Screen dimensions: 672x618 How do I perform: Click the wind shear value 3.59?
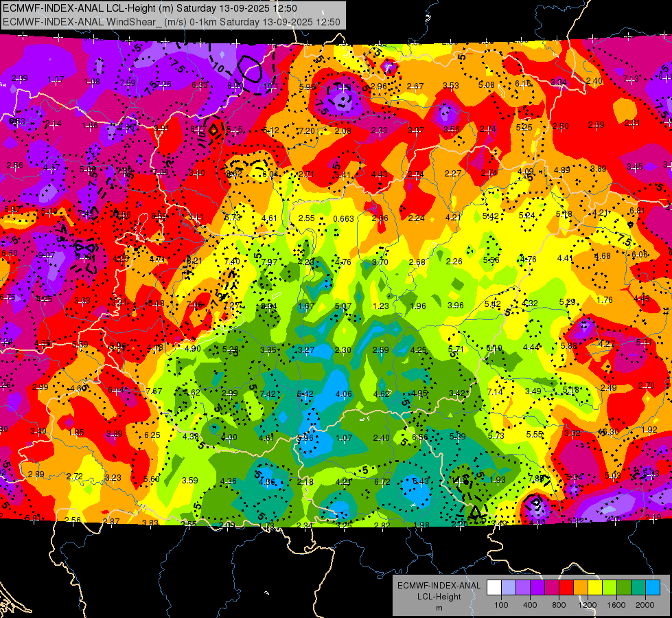tap(190, 481)
